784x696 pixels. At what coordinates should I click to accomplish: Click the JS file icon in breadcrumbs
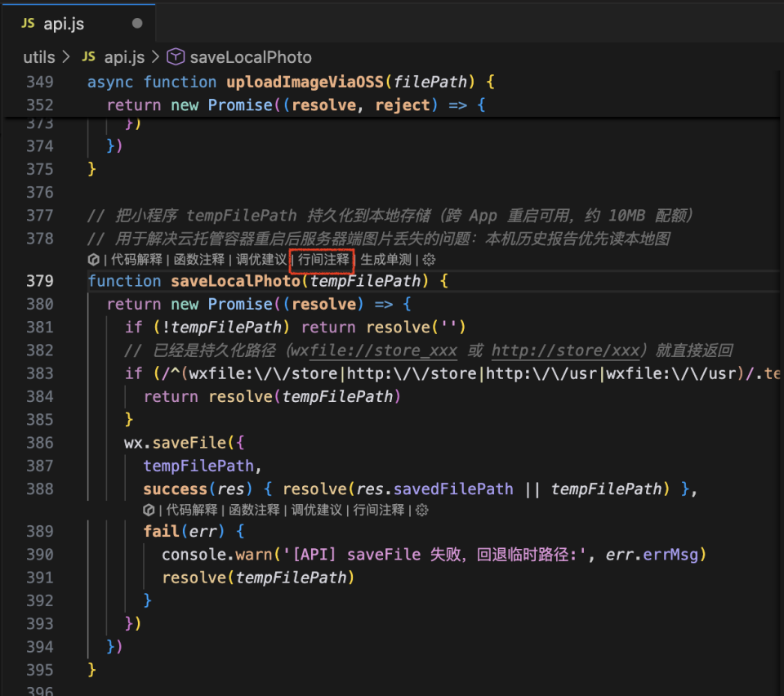point(88,56)
